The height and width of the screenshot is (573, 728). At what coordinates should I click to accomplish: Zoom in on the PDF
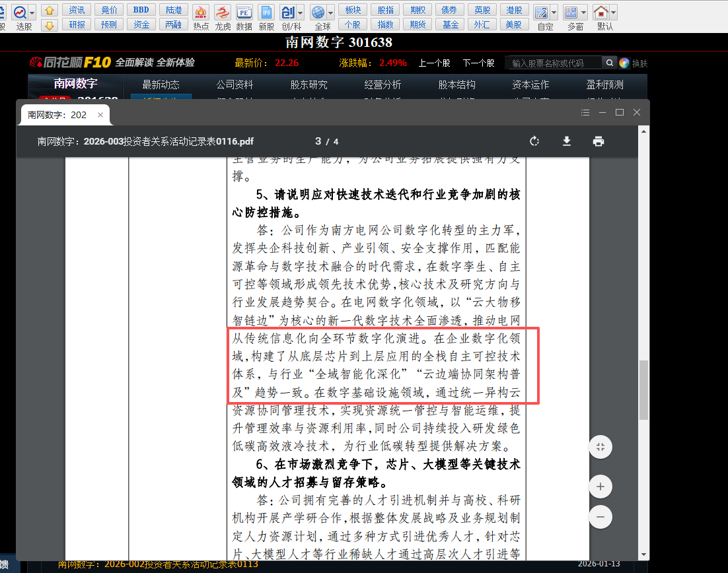point(601,487)
